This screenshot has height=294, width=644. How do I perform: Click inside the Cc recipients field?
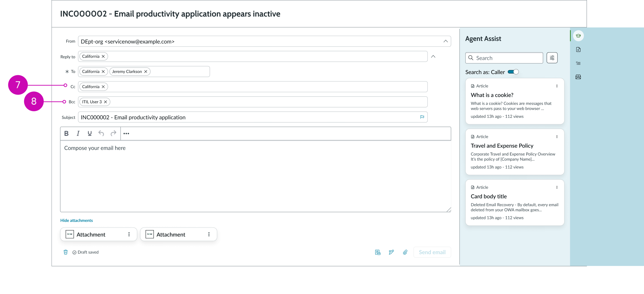(x=253, y=87)
